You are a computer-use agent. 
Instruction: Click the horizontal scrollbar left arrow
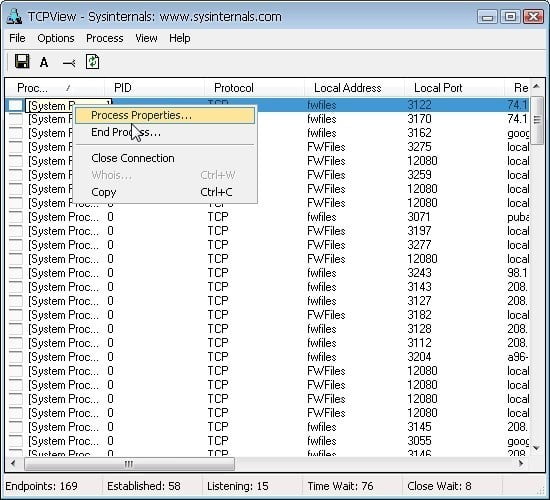point(13,464)
